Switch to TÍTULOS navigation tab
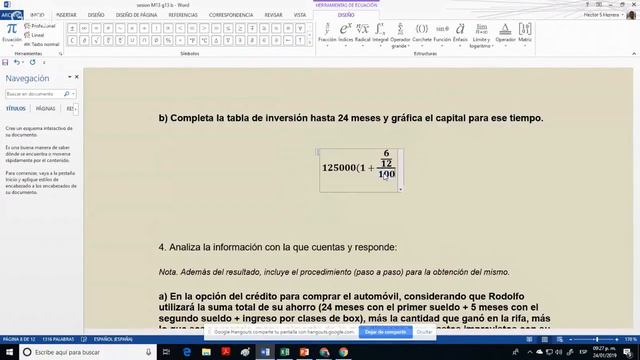This screenshot has width=640, height=360. 16,109
